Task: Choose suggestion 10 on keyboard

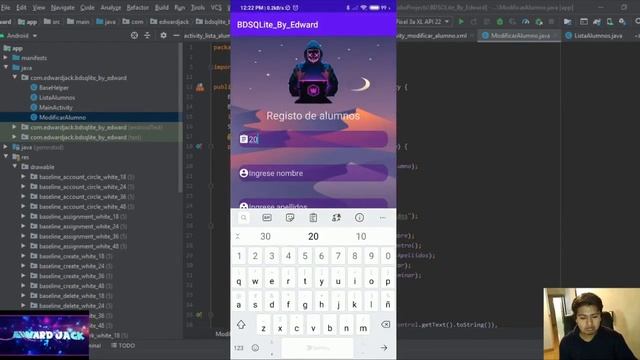Action: click(x=361, y=236)
